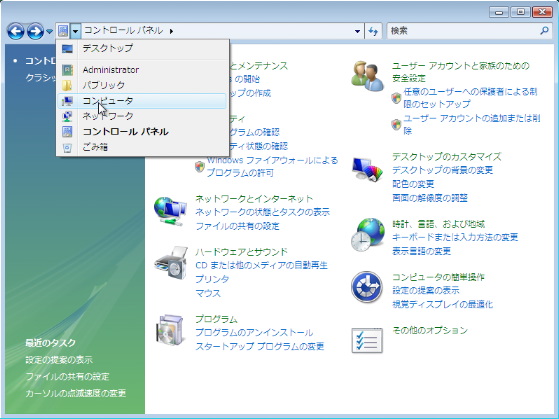This screenshot has width=559, height=419.
Task: Click the desktop personalization monitor icon
Action: point(367,169)
